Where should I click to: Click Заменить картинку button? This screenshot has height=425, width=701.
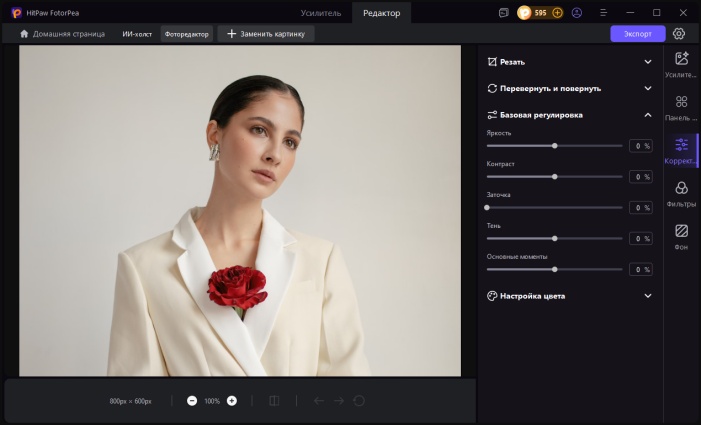pos(266,33)
